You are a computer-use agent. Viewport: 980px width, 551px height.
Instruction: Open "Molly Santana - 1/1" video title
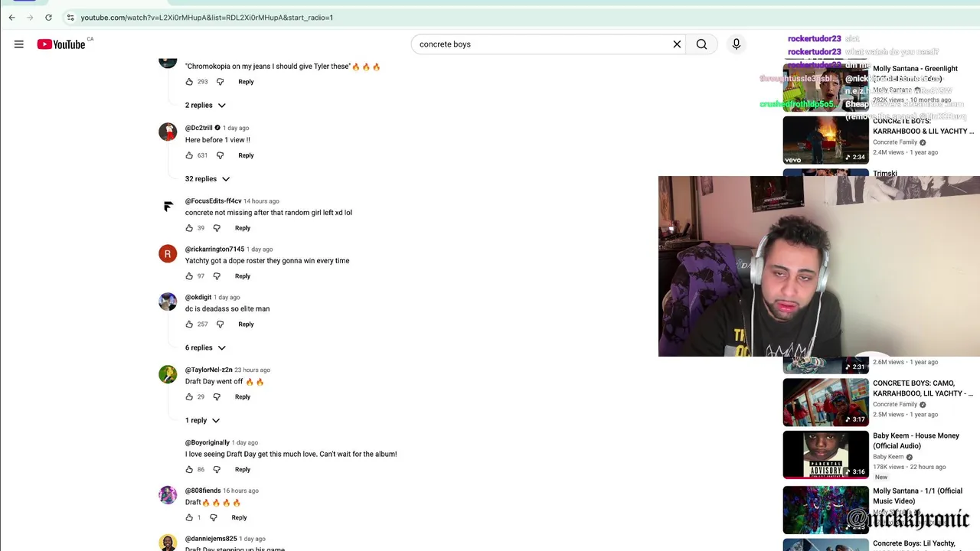point(917,496)
